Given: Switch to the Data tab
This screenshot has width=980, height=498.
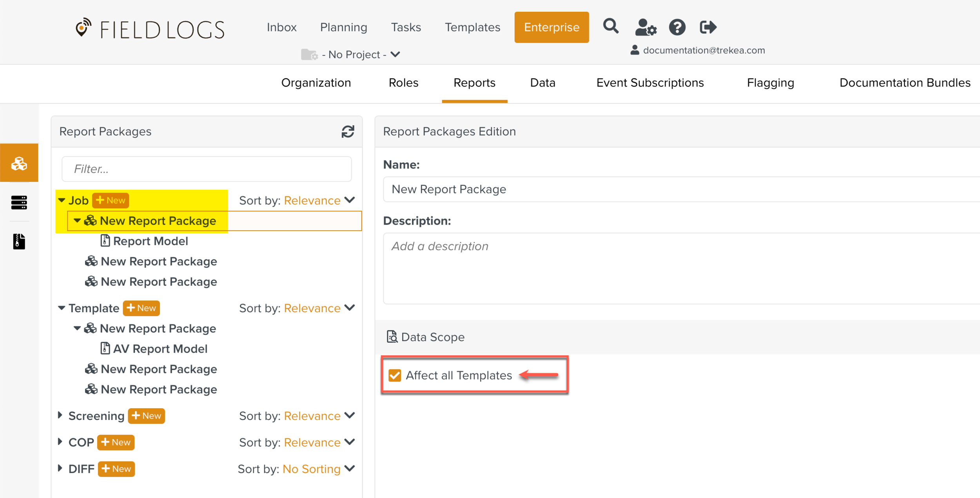Looking at the screenshot, I should click(x=542, y=83).
